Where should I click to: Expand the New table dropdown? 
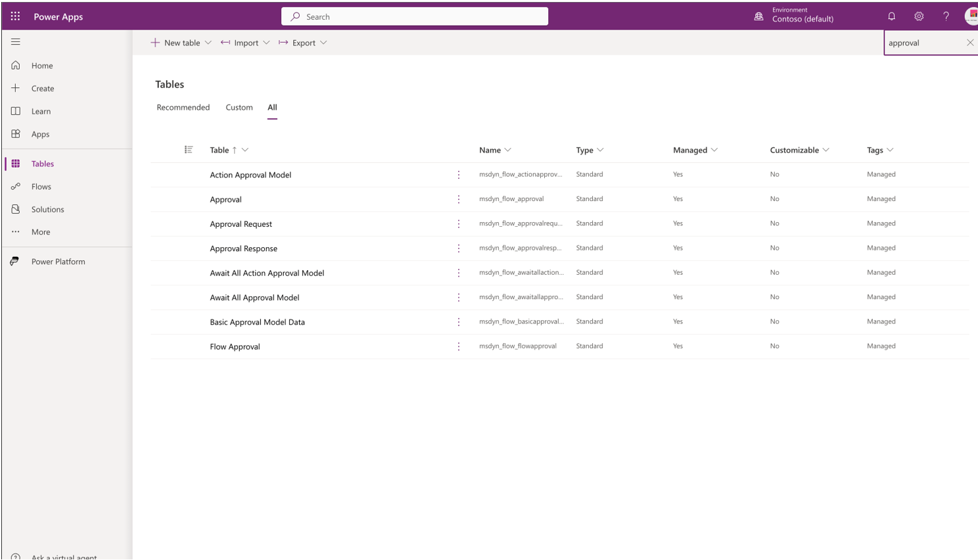click(x=208, y=43)
